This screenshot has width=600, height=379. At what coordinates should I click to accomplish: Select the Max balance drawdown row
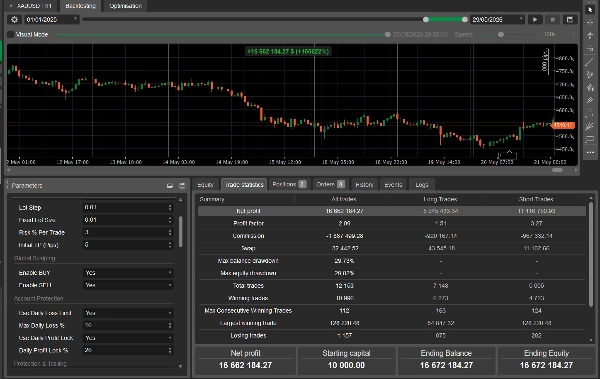click(392, 261)
